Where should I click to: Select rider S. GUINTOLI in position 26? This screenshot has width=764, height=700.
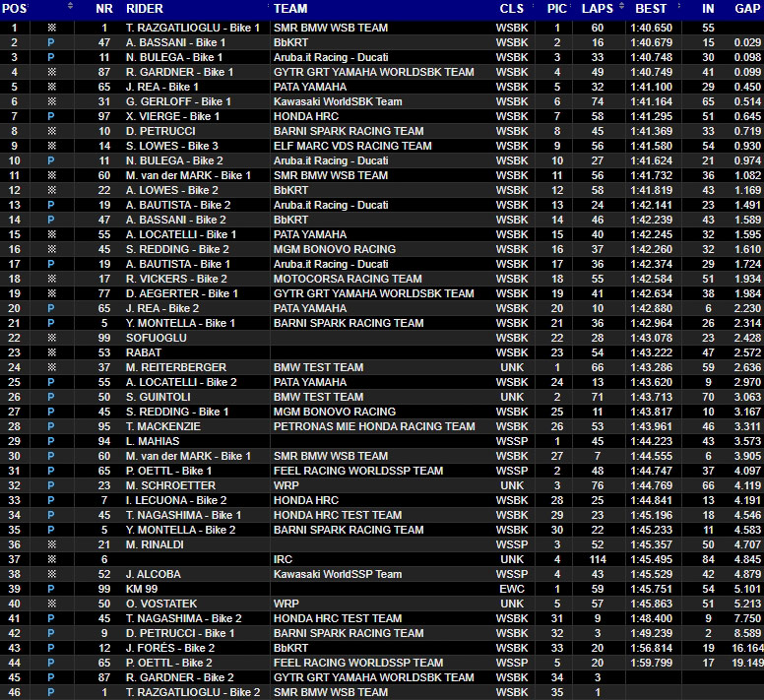[x=158, y=397]
